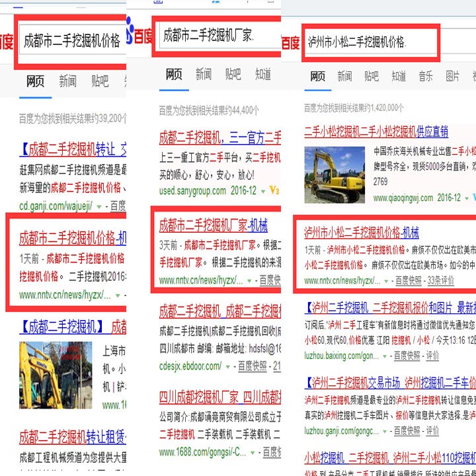The height and width of the screenshot is (476, 476).
Task: Open the 图片 tab in the right panel
Action: [x=453, y=76]
